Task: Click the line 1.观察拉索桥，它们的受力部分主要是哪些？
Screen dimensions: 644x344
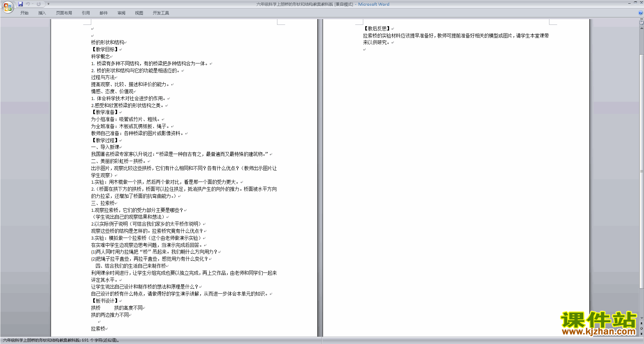Action: coord(137,210)
